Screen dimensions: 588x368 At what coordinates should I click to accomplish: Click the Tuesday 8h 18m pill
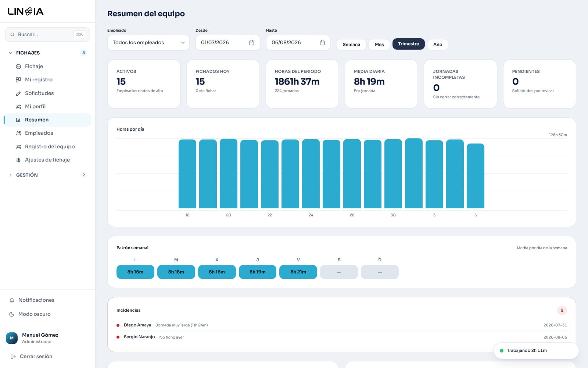tap(176, 272)
